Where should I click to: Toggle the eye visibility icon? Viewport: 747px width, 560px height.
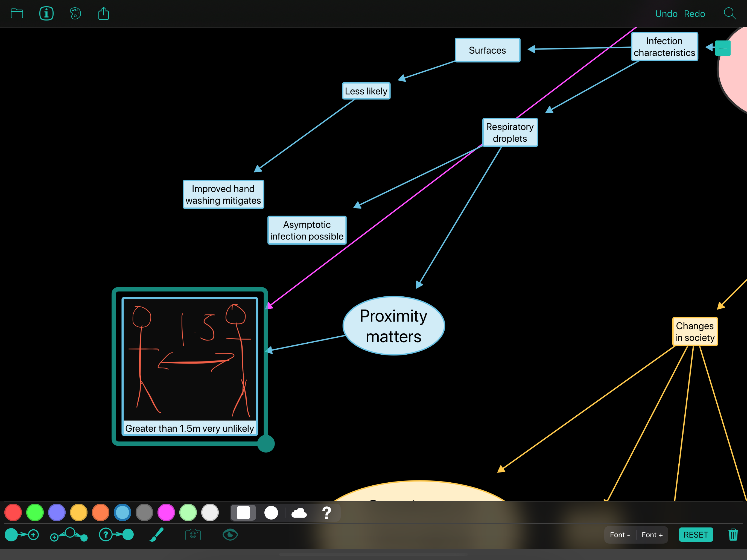(230, 535)
